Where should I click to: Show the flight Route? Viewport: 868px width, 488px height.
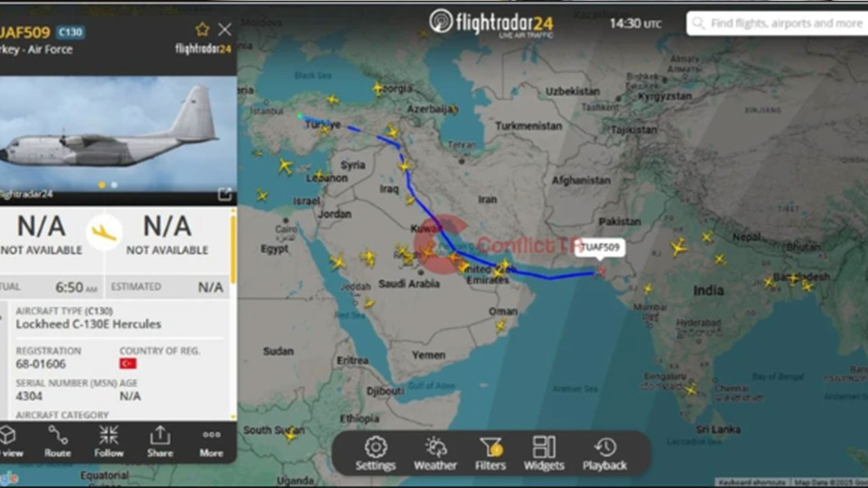[58, 442]
